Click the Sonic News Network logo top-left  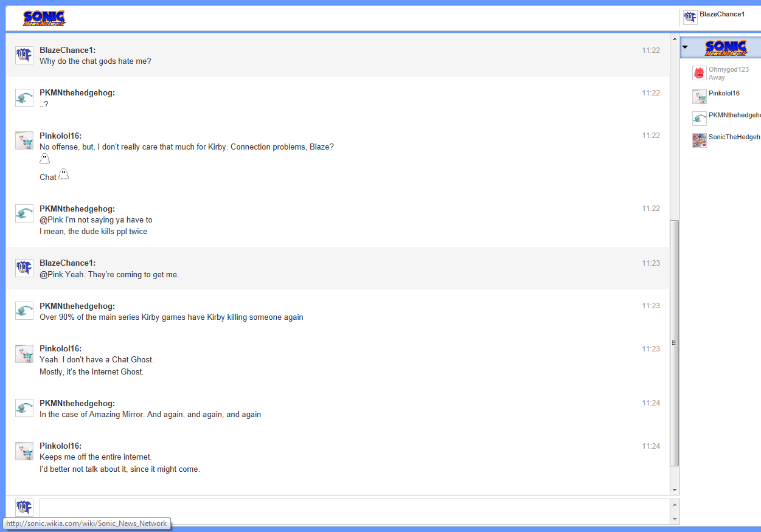[x=44, y=18]
